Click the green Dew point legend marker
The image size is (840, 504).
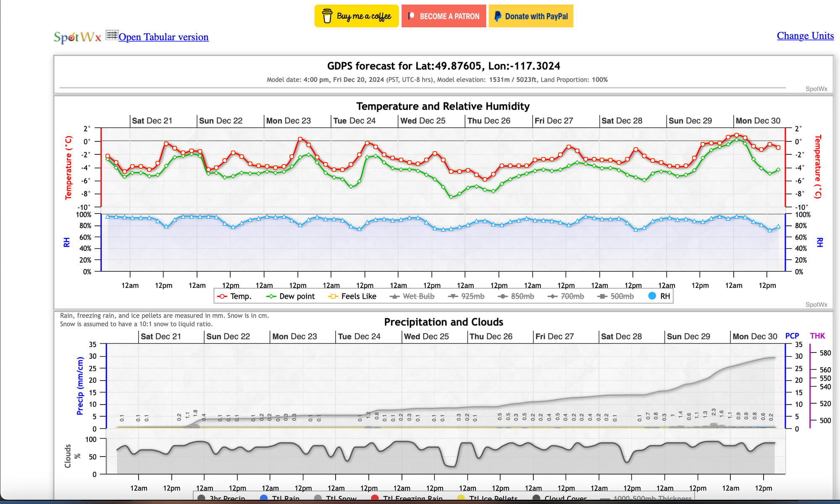click(271, 296)
